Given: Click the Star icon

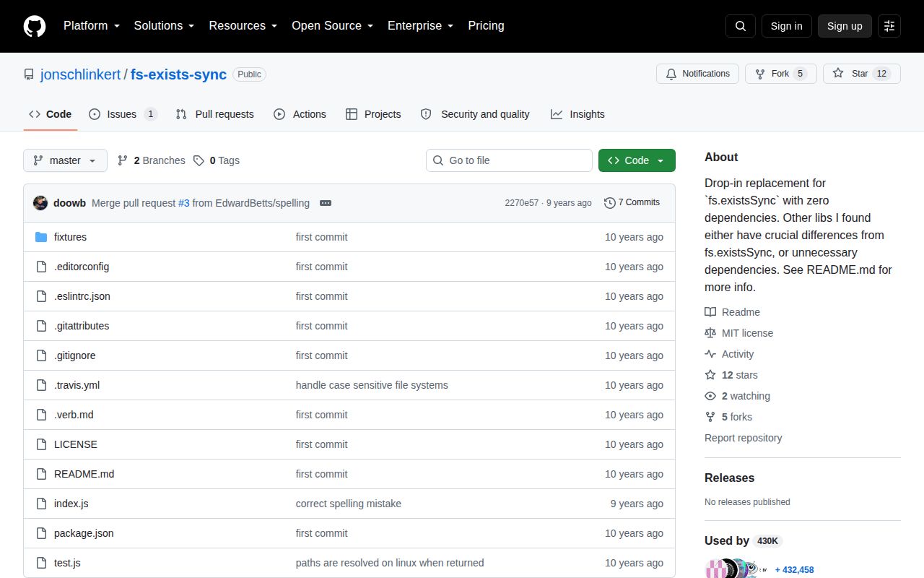Looking at the screenshot, I should (x=838, y=73).
